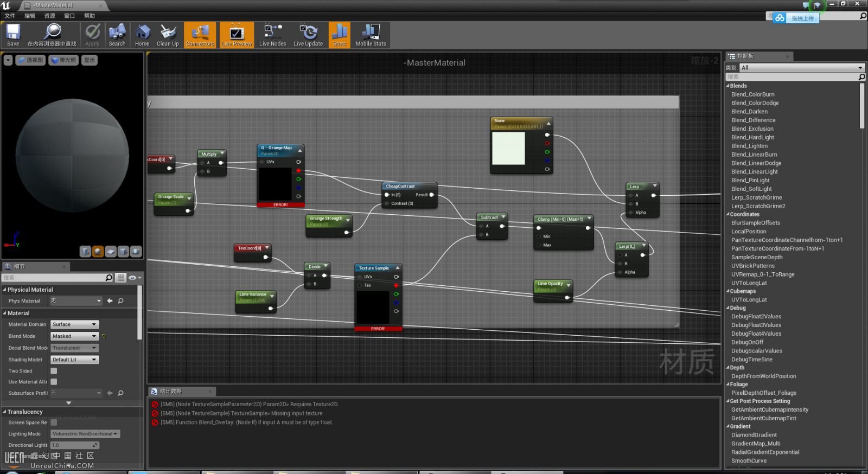
Task: Click the top-right search magnifier icon
Action: 863,16
